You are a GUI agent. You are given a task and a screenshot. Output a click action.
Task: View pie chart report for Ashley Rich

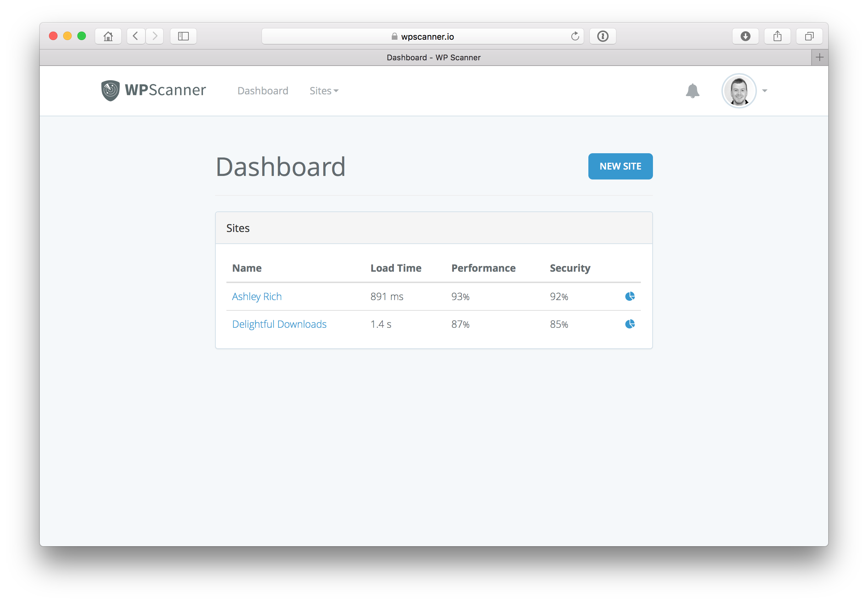pos(630,296)
